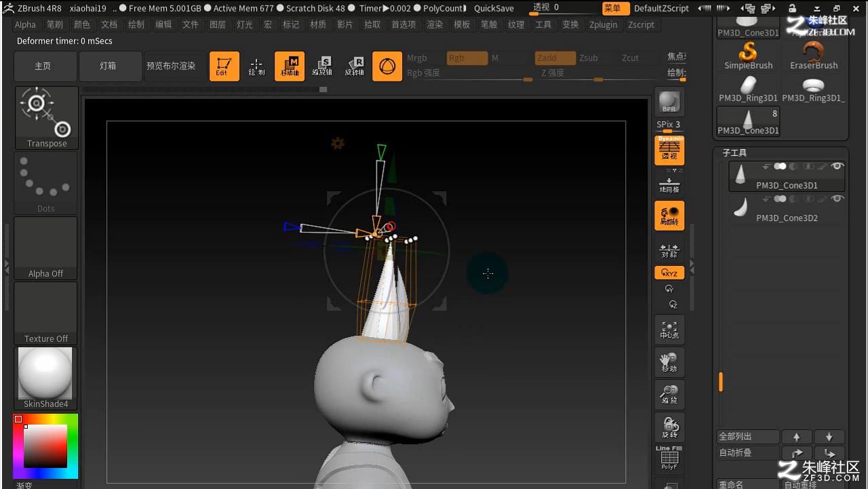Image resolution: width=868 pixels, height=489 pixels.
Task: Open the Alpha menu
Action: (25, 24)
